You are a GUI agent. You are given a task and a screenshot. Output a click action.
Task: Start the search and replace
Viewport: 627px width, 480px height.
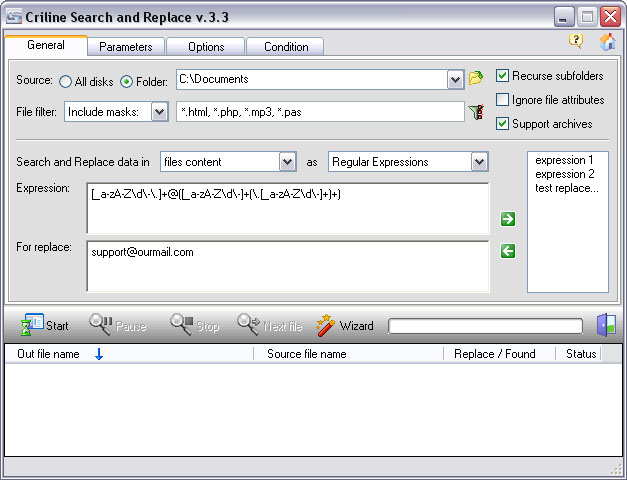click(x=44, y=326)
